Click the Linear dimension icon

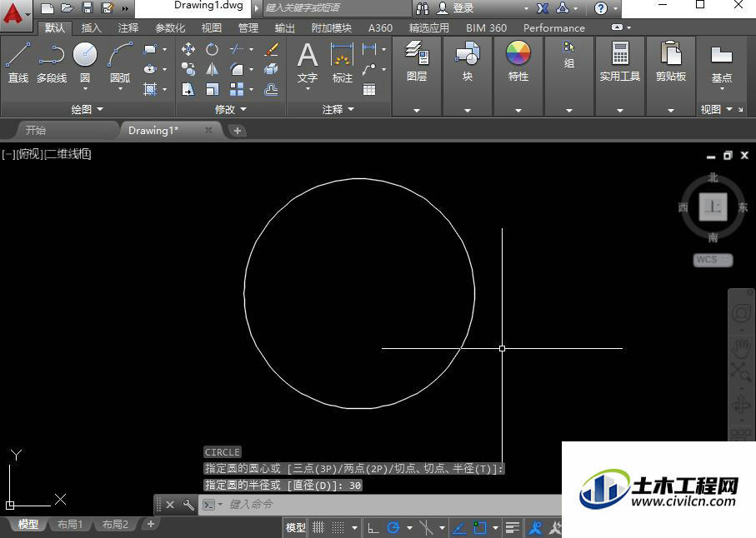click(369, 48)
